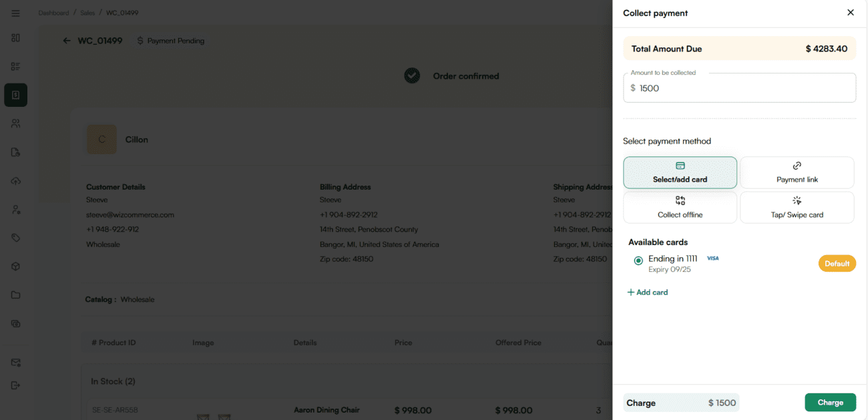Choose Select/add card payment method
This screenshot has height=420, width=868.
pyautogui.click(x=680, y=173)
